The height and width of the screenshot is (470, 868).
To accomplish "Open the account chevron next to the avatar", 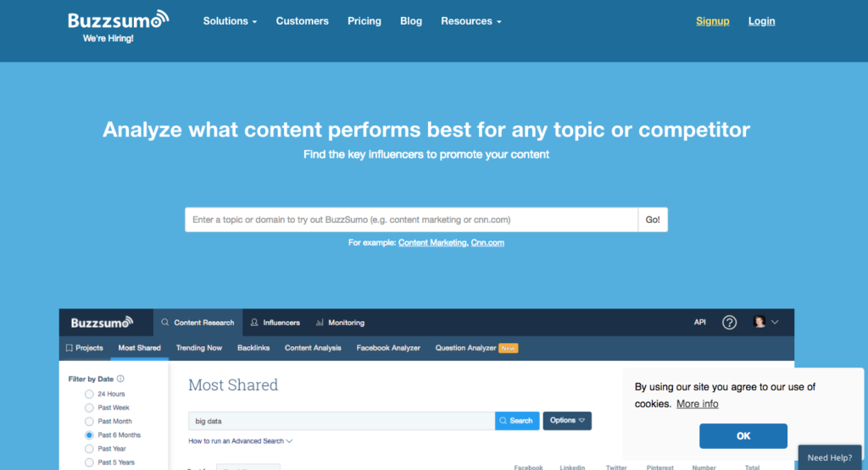I will point(775,322).
